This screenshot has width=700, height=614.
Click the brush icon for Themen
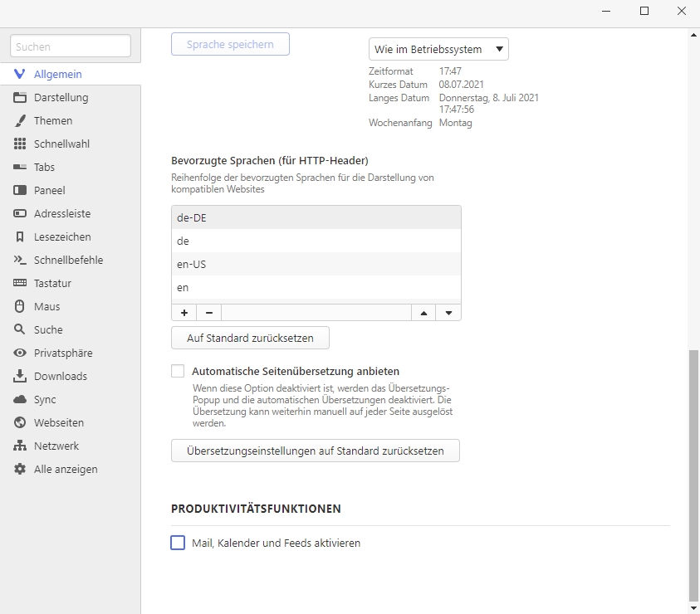point(20,120)
